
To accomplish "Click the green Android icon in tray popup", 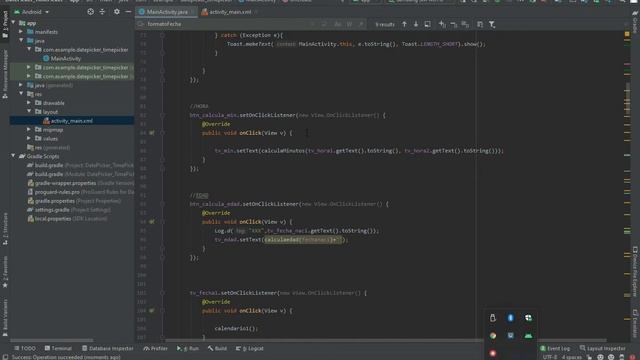I will click(x=528, y=336).
